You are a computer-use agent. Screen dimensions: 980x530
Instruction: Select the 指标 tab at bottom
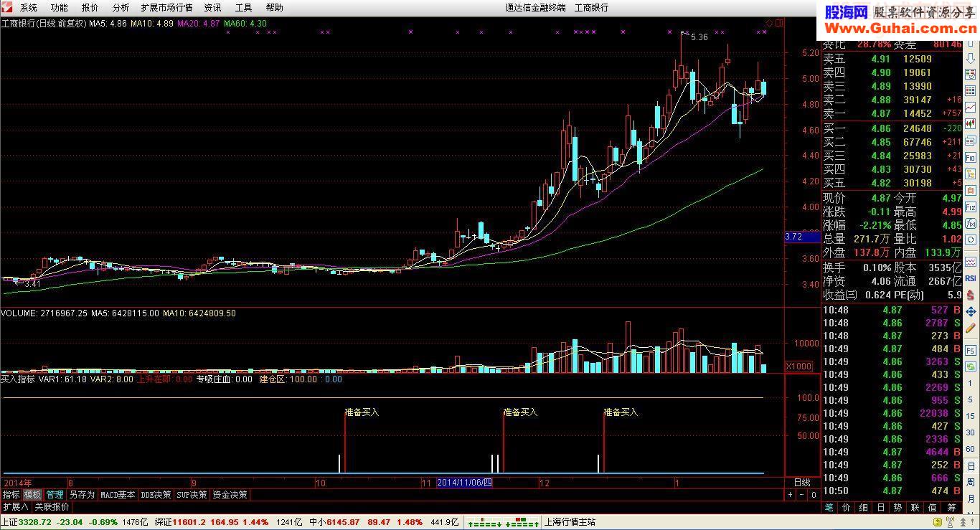pos(11,495)
